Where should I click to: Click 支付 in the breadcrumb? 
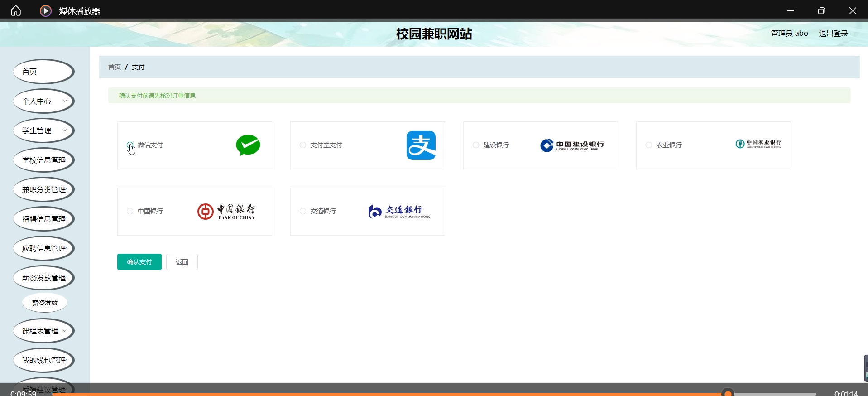tap(138, 67)
